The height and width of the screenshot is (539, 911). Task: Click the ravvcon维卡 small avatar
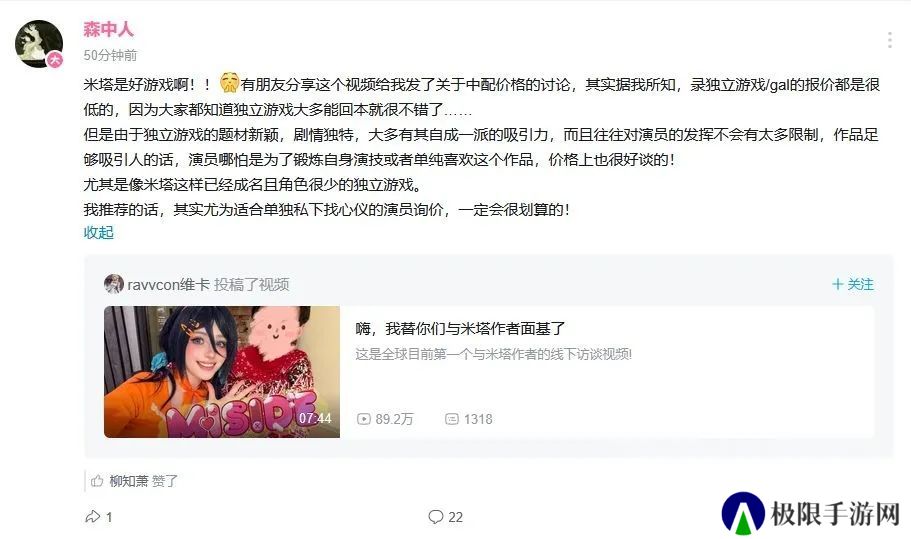(113, 284)
